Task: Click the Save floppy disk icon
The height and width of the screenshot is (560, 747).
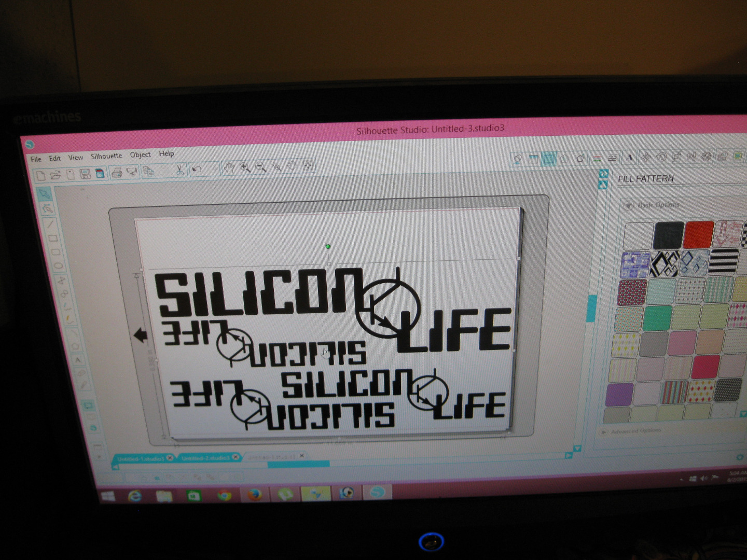Action: coord(85,174)
